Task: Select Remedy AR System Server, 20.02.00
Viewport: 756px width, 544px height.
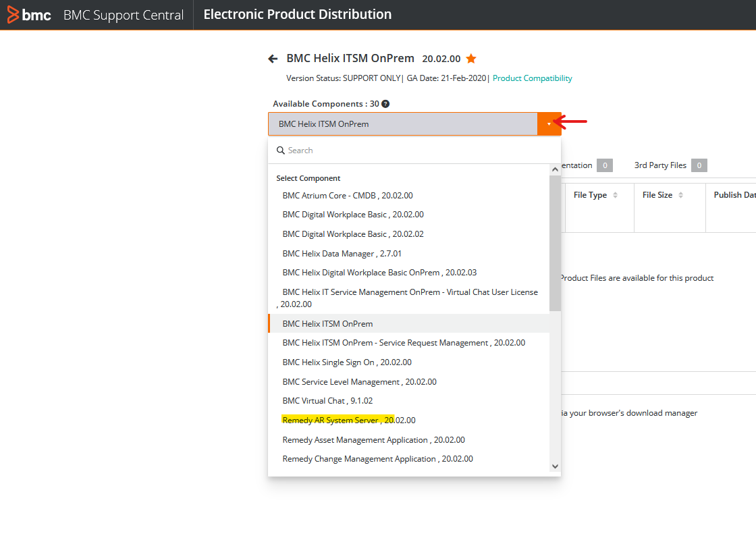Action: tap(348, 420)
